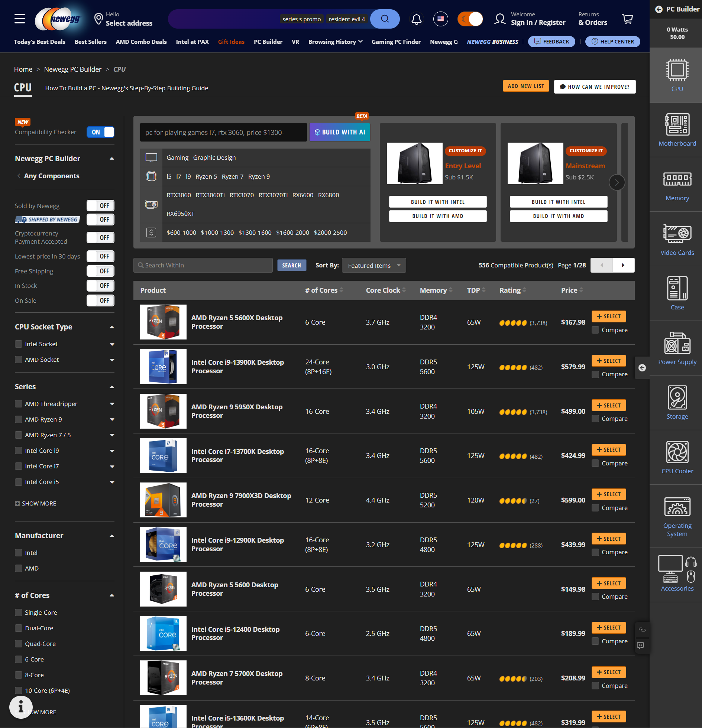Open the shopping cart
Screen dimensions: 702x728
[627, 19]
